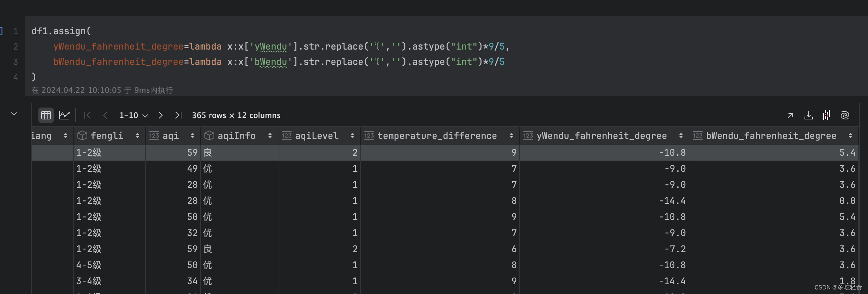Screen dimensions: 868x294
Task: Click the fengli object type icon
Action: click(x=82, y=135)
